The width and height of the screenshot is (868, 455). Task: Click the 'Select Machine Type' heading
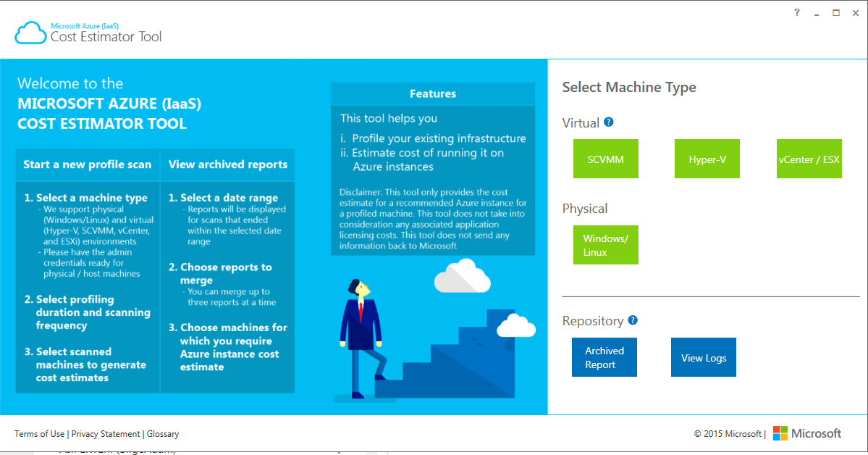(x=629, y=87)
